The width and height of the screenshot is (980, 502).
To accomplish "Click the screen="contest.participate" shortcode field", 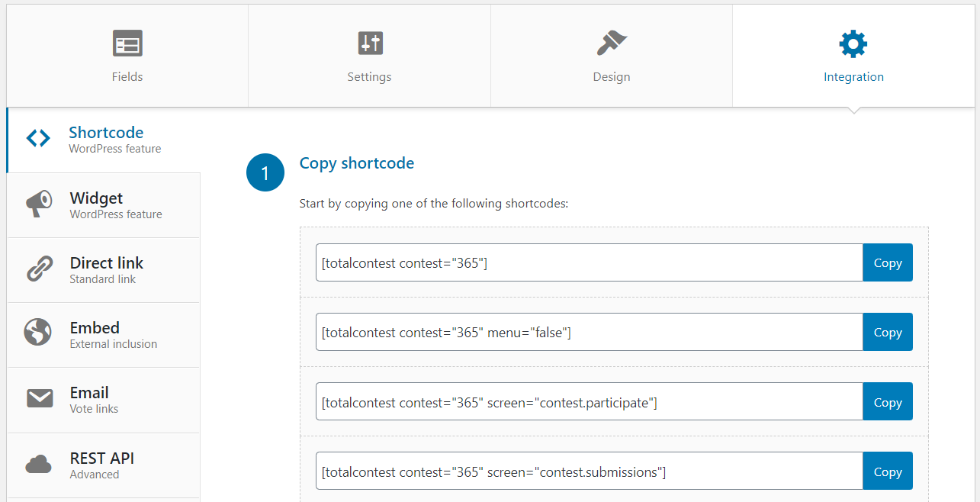I will pos(589,402).
